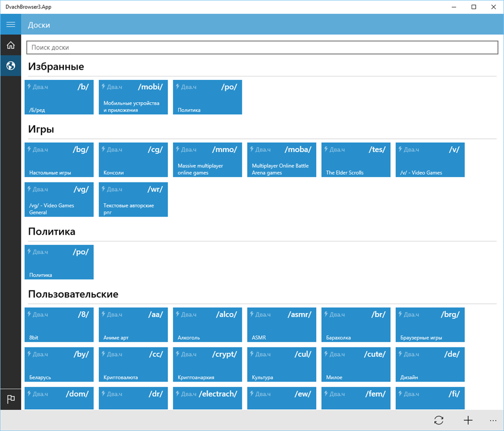Refresh the boards list
This screenshot has width=504, height=431.
(439, 420)
